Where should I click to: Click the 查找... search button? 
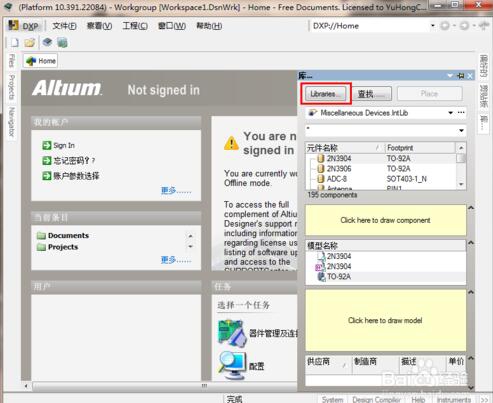pos(372,94)
